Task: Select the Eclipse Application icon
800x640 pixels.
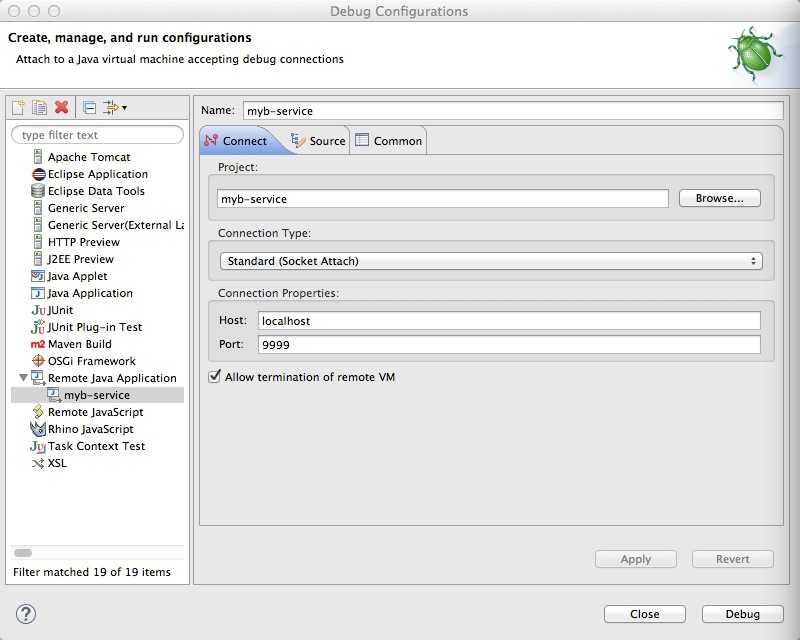Action: coord(38,174)
